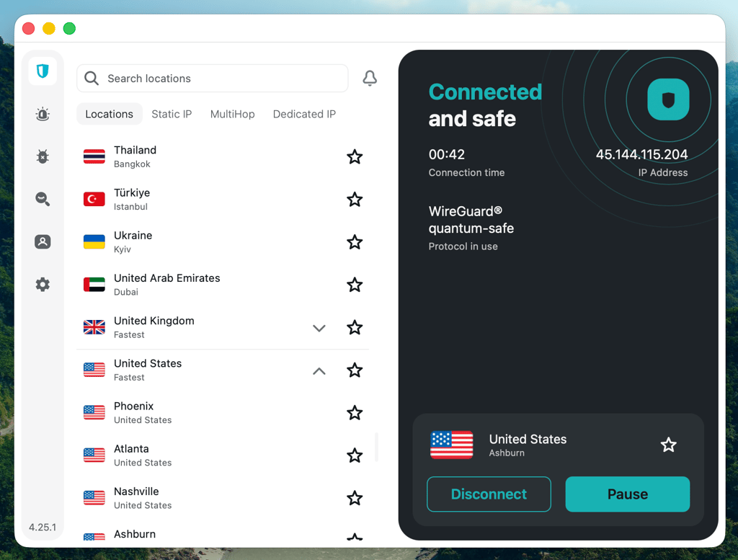Click the WireGuard quantum-safe protocol text
This screenshot has height=560, width=738.
coord(471,220)
